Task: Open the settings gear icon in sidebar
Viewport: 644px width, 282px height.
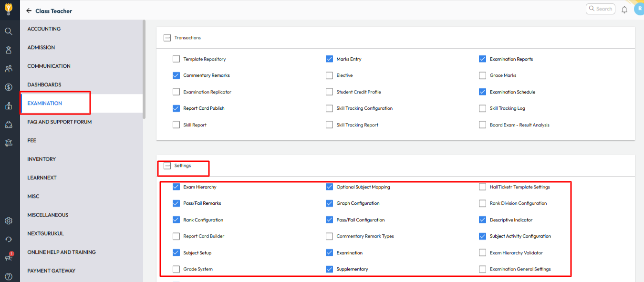Action: point(9,221)
